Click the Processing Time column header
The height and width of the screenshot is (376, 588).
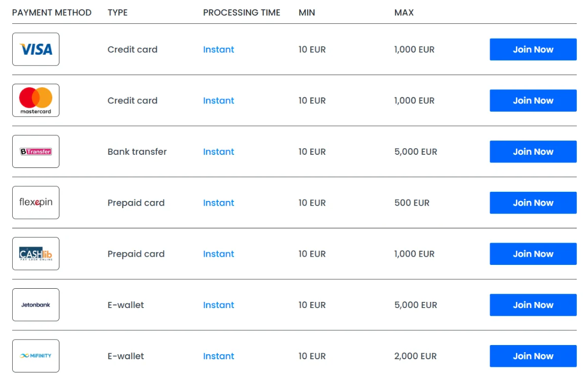(x=242, y=12)
